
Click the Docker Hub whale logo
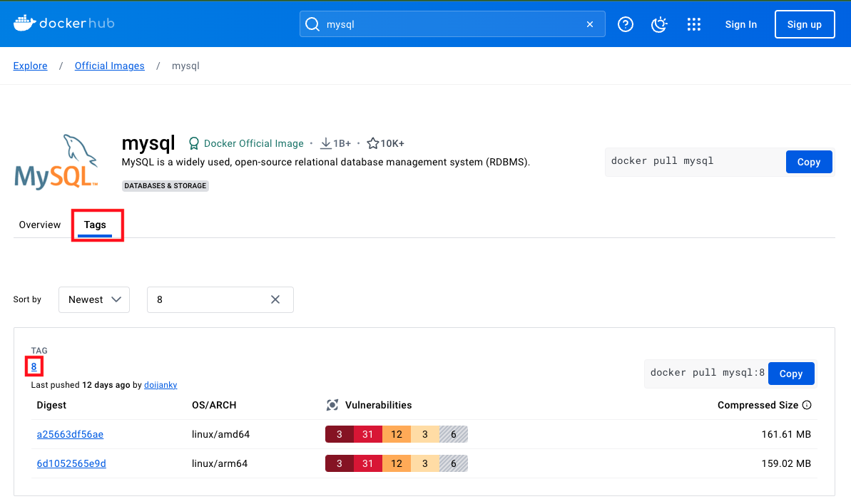[x=24, y=23]
